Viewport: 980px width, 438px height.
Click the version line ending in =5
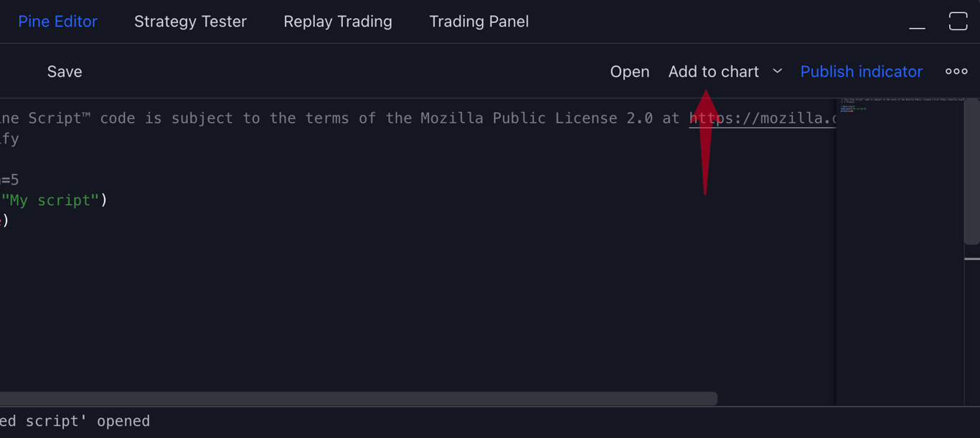(10, 180)
